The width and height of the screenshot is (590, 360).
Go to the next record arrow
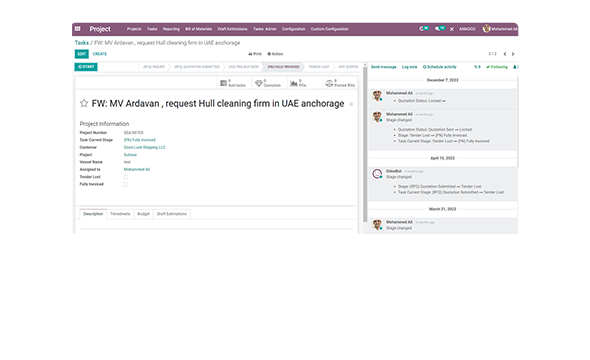pos(513,54)
